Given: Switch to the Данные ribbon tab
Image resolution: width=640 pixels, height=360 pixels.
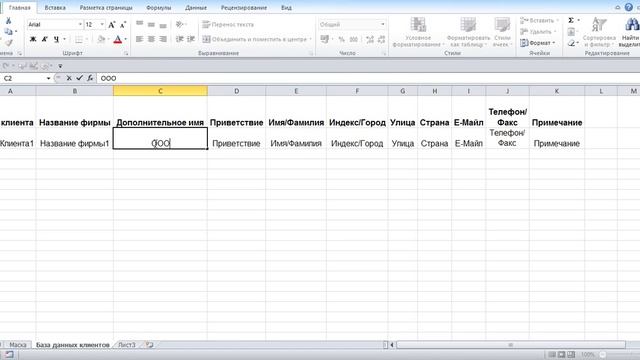Looking at the screenshot, I should [x=196, y=8].
